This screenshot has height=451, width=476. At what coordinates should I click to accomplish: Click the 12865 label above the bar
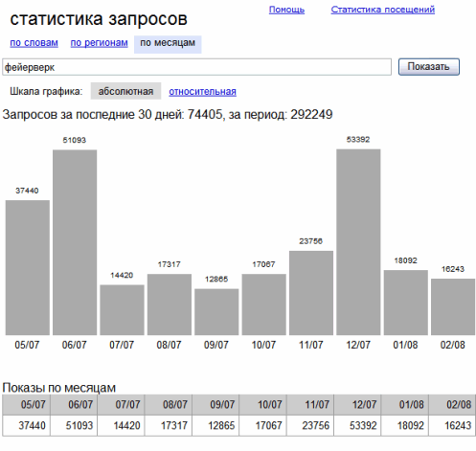pyautogui.click(x=216, y=280)
